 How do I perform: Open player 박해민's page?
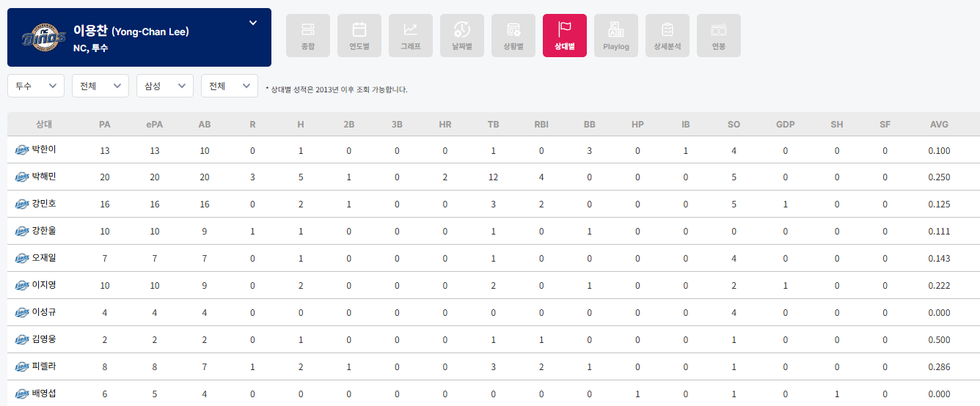(44, 177)
